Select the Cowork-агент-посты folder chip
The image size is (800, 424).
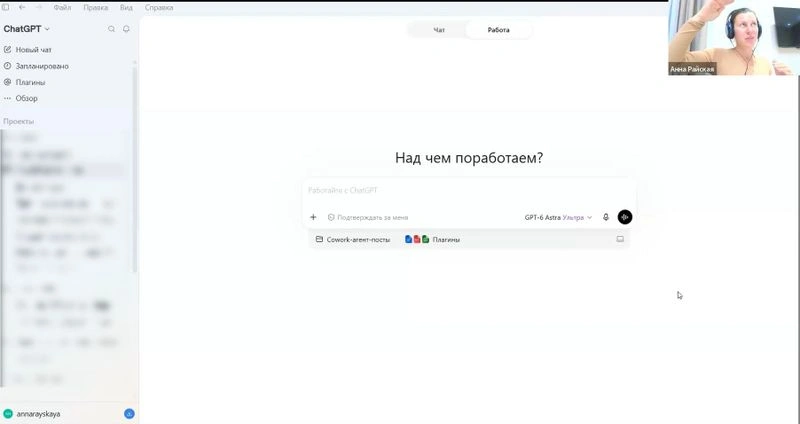353,239
